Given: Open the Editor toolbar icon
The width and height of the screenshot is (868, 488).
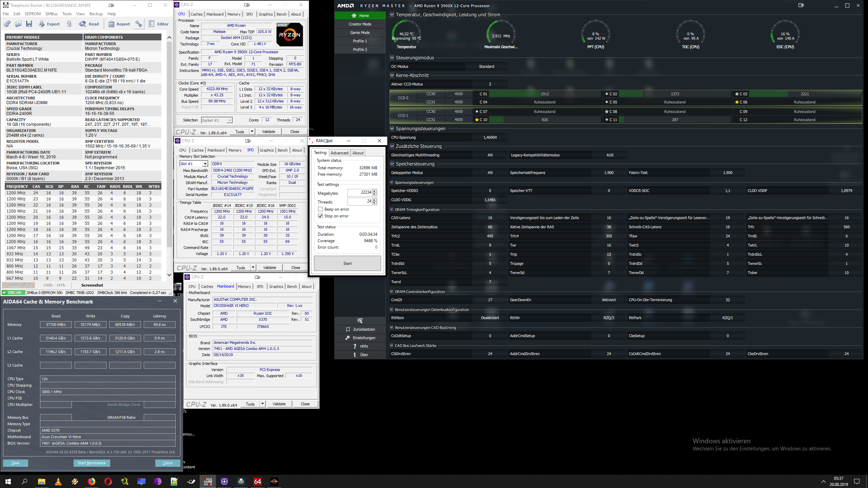Looking at the screenshot, I should [152, 24].
